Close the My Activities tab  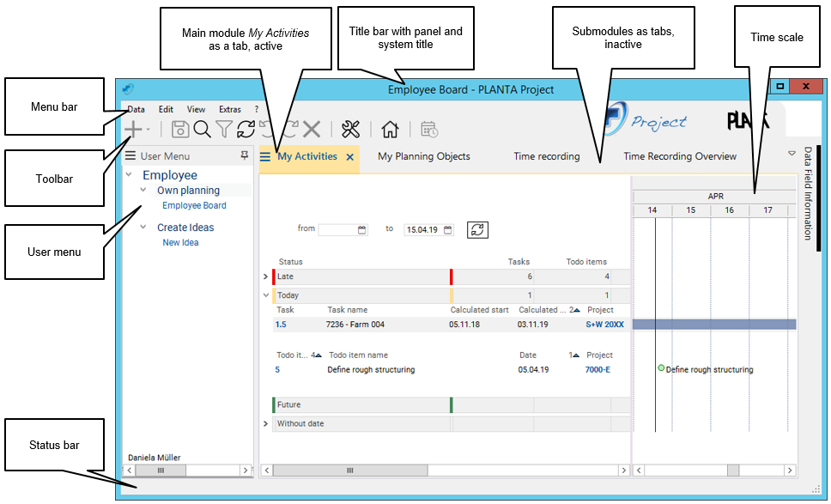click(349, 157)
